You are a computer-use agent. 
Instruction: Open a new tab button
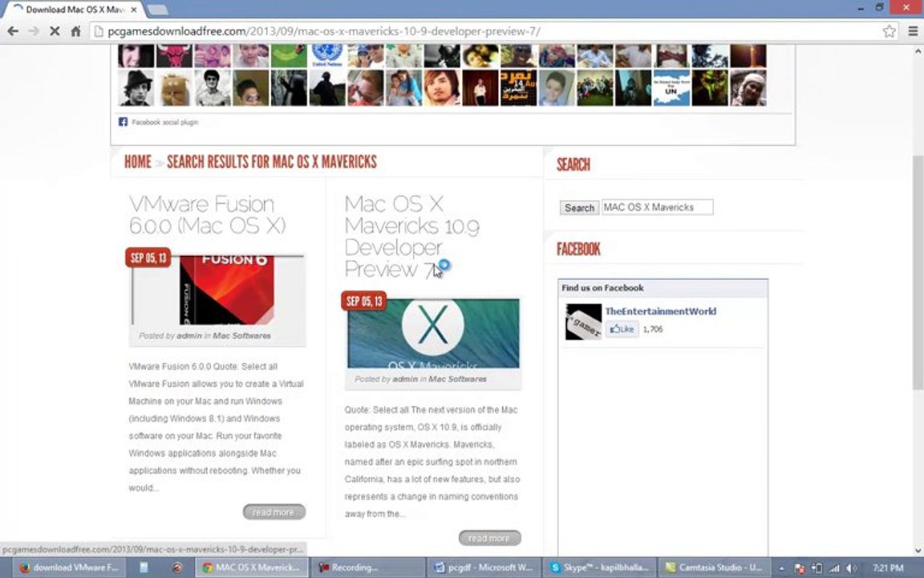click(156, 10)
